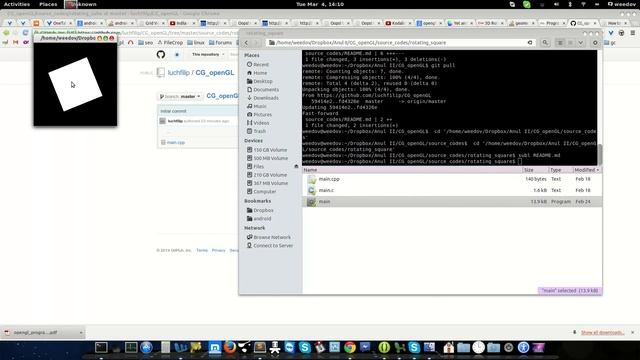The image size is (640, 360).
Task: Open the 210 GB Volume device
Action: (x=267, y=175)
